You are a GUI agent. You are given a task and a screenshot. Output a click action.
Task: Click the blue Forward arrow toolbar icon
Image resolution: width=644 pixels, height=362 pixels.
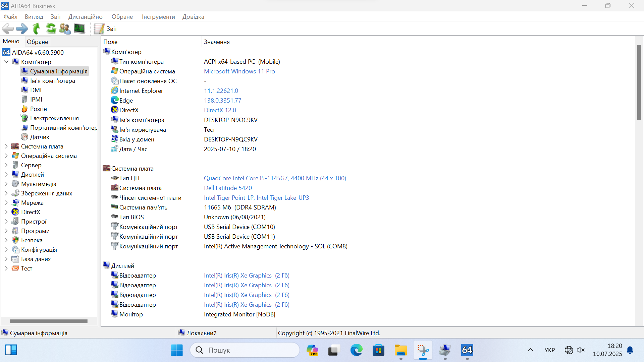point(22,29)
